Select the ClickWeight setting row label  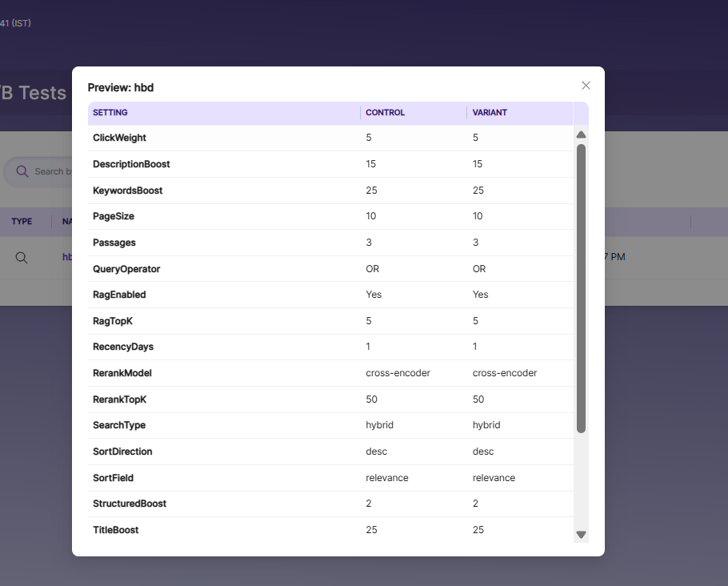(x=119, y=138)
